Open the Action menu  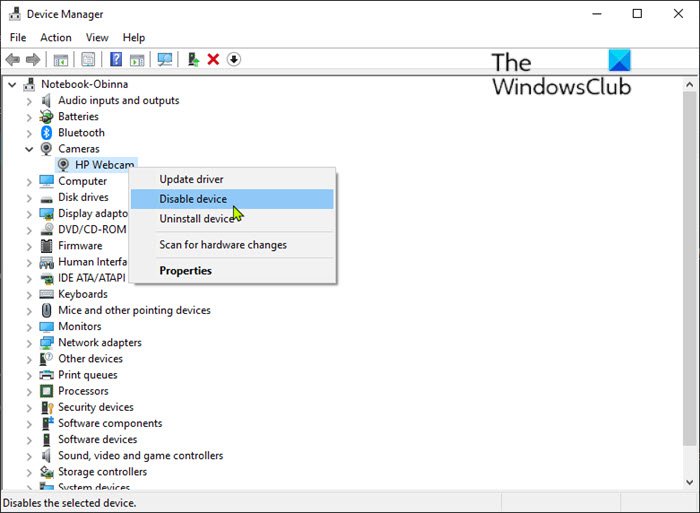pos(56,38)
